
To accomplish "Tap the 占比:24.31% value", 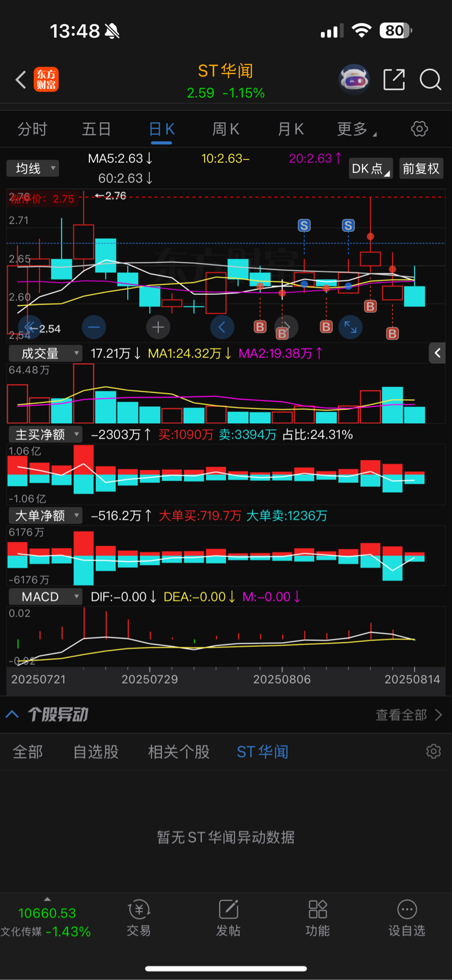I will coord(318,434).
